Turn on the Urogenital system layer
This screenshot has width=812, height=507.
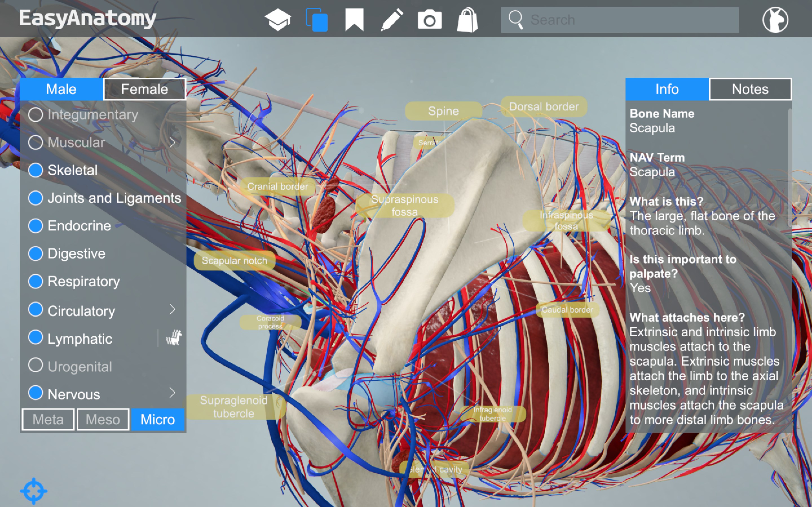36,366
